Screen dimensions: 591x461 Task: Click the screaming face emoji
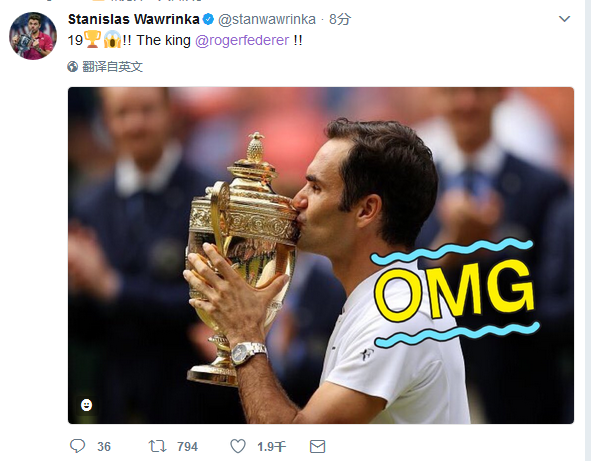tap(112, 39)
